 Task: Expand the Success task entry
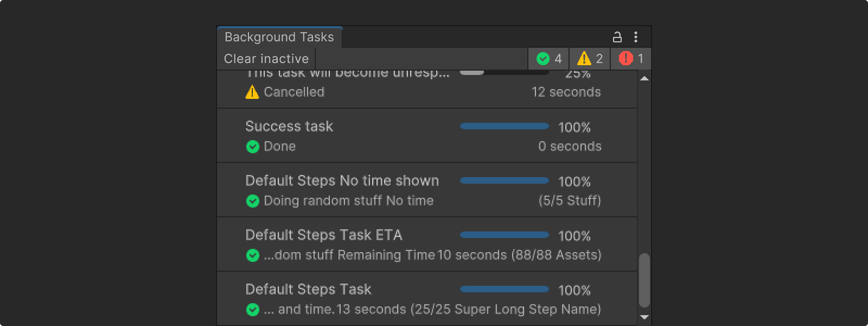point(289,126)
